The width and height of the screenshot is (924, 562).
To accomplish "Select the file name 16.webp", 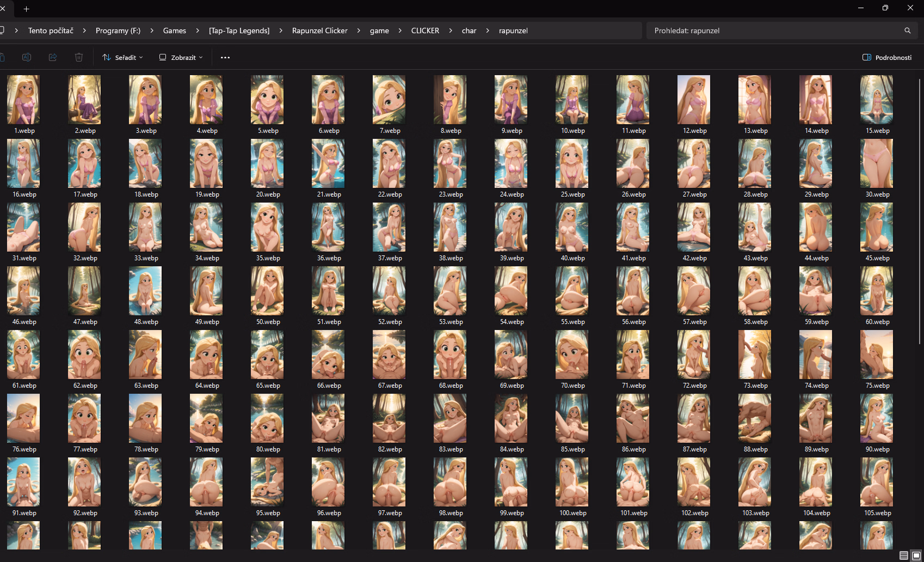I will 24,194.
